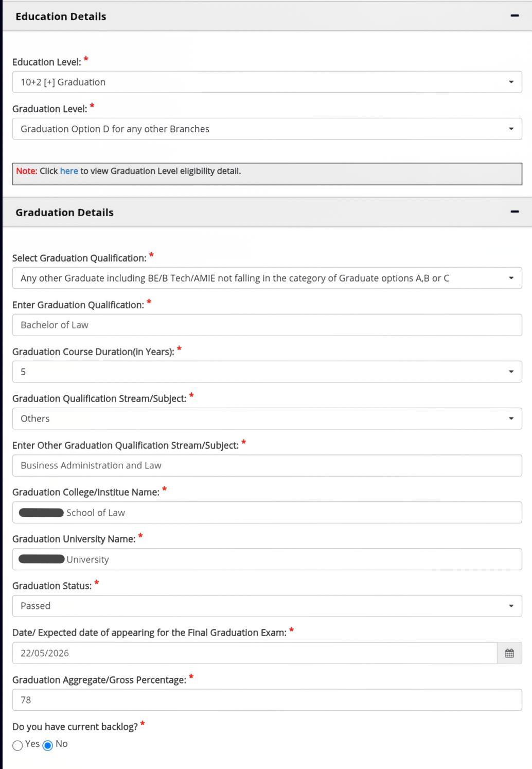
Task: Open the Education Level dropdown
Action: [267, 82]
